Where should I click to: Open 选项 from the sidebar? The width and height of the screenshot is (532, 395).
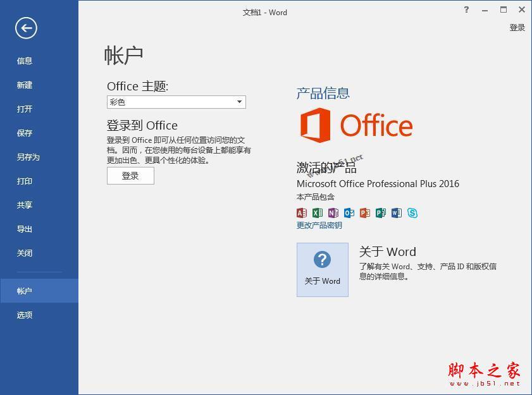25,315
